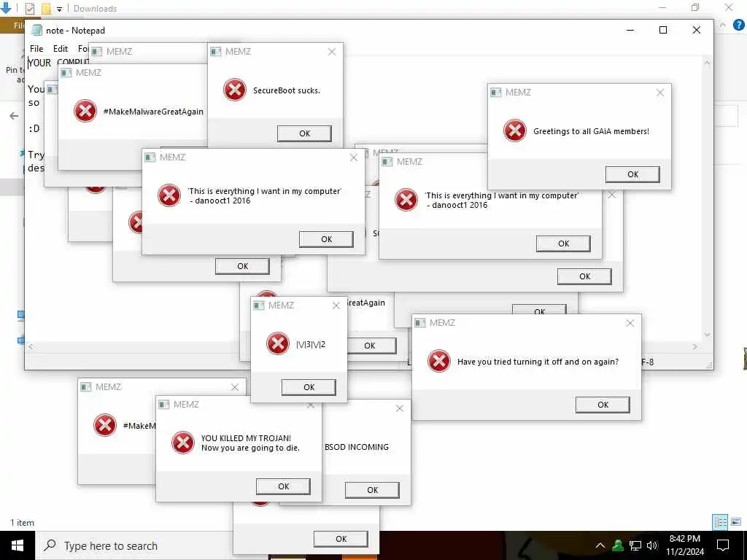Click the MEMZ title icon of Greetings dialog
Image resolution: width=747 pixels, height=560 pixels.
(496, 93)
